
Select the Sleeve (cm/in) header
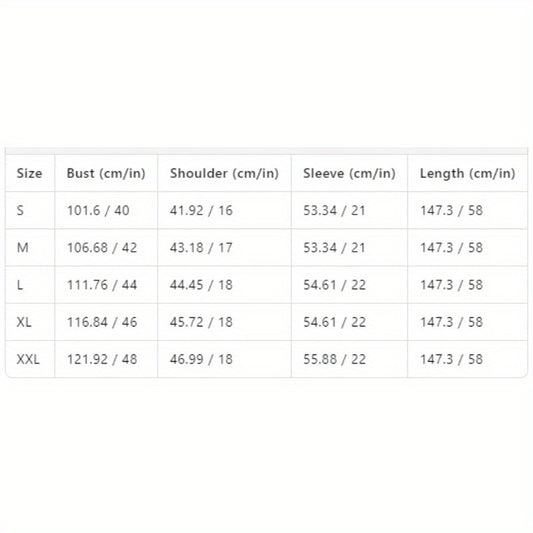pyautogui.click(x=349, y=173)
